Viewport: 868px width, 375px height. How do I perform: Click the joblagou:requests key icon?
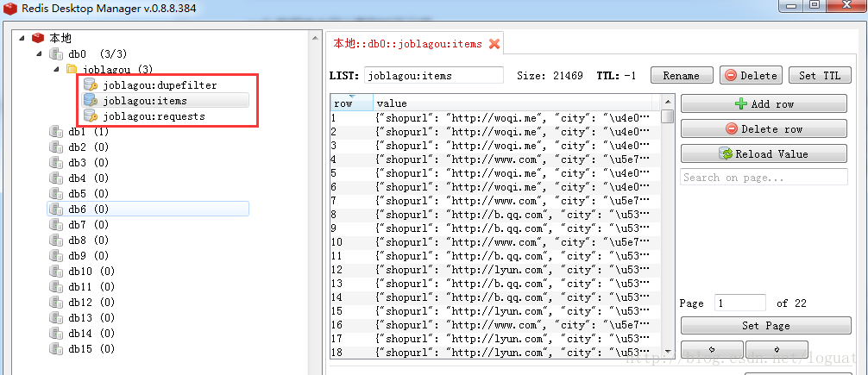91,116
